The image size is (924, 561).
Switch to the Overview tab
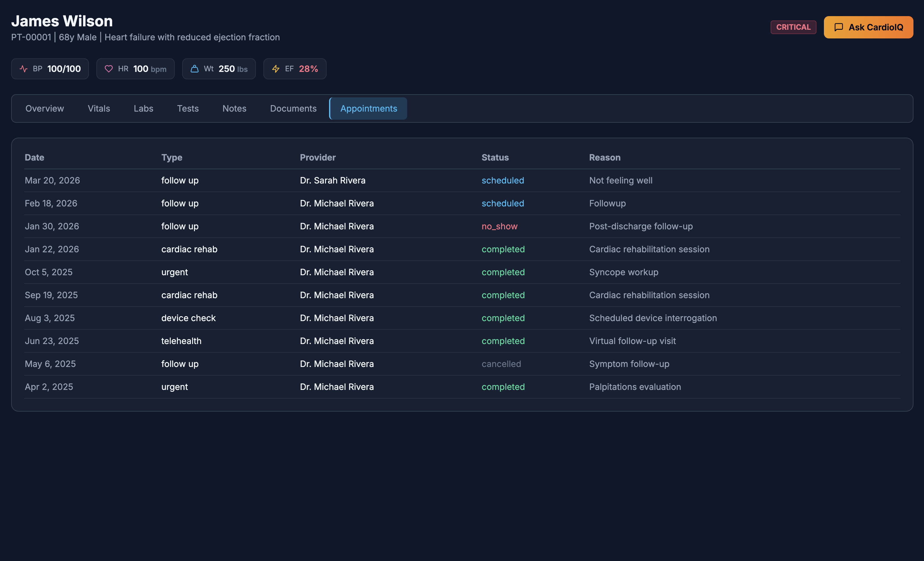point(45,109)
